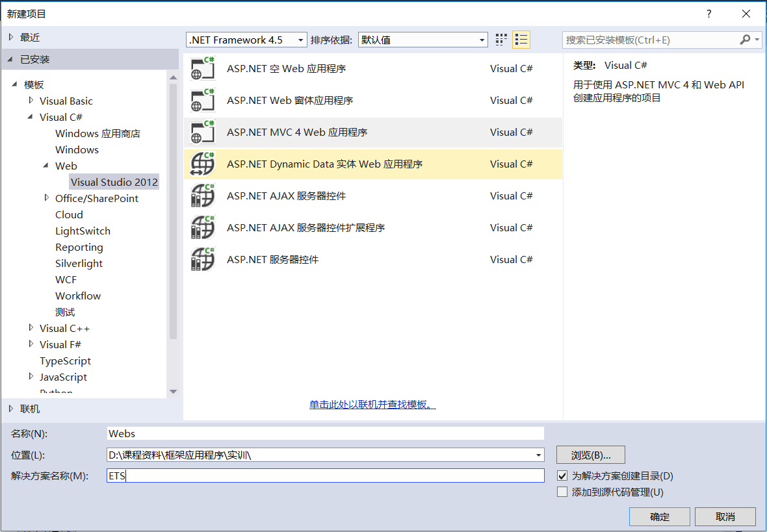This screenshot has width=767, height=532.
Task: Collapse the 已安装 section
Action: (10, 60)
